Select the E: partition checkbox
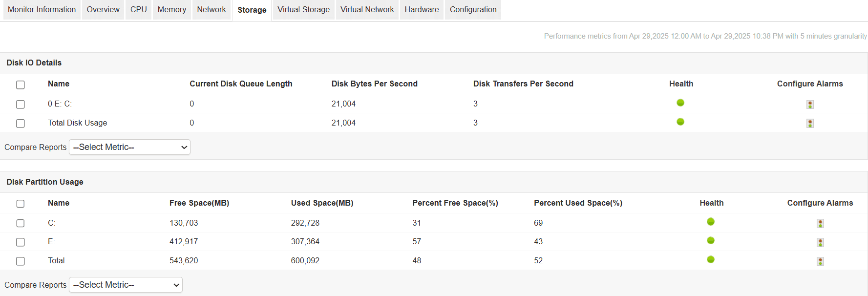868x296 pixels. click(x=21, y=242)
